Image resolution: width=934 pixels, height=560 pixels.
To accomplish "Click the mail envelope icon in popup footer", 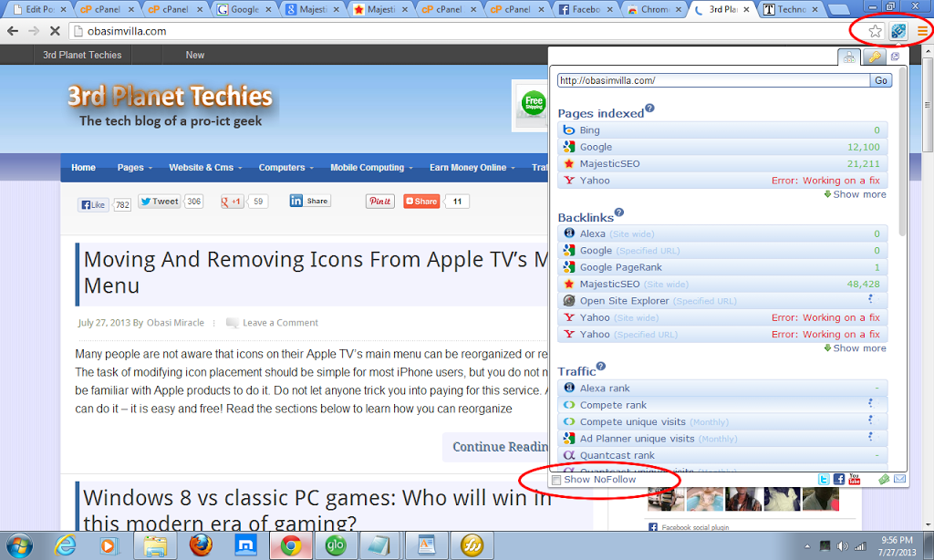I will 899,479.
